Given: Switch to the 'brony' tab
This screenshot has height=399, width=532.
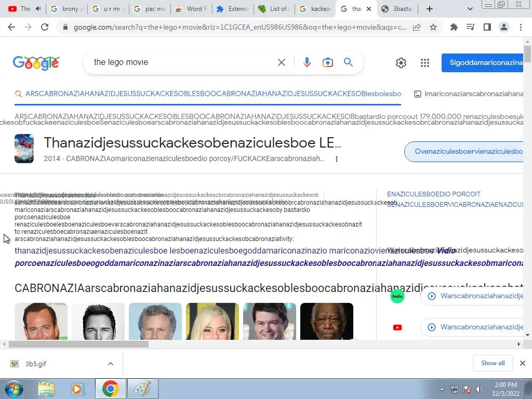Looking at the screenshot, I should [66, 9].
